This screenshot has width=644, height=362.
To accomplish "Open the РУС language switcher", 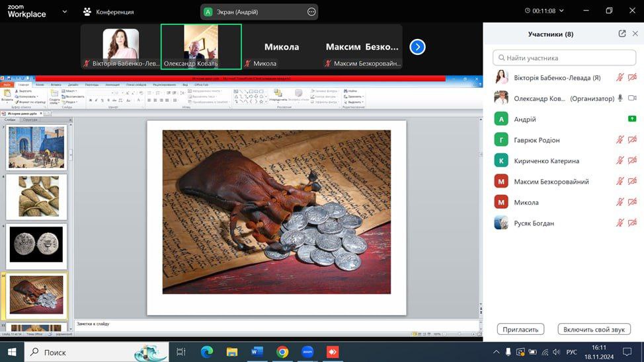I will click(x=572, y=351).
